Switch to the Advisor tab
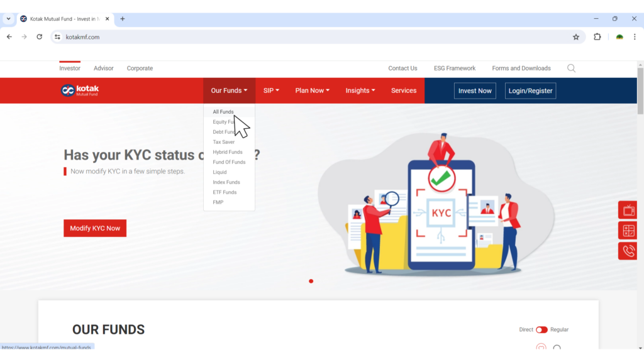The height and width of the screenshot is (362, 644). click(104, 68)
